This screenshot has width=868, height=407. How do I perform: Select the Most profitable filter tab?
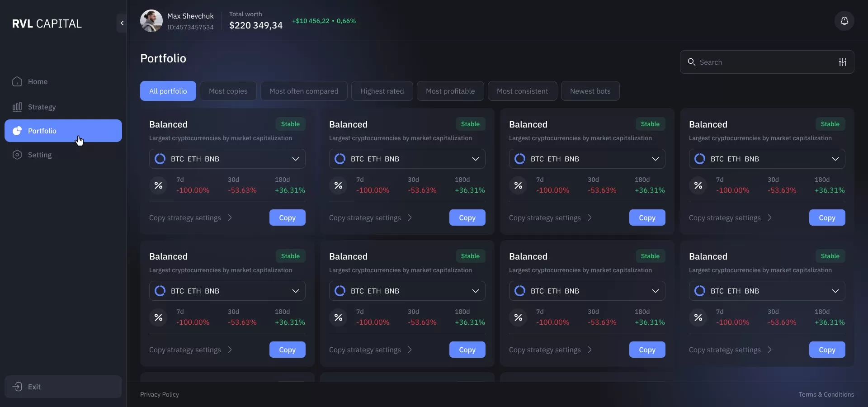point(450,91)
